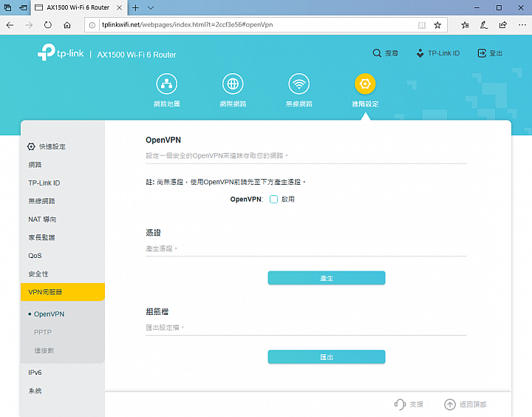Open 網路 in the sidebar
Viewport: 532px width, 417px height.
(x=35, y=165)
